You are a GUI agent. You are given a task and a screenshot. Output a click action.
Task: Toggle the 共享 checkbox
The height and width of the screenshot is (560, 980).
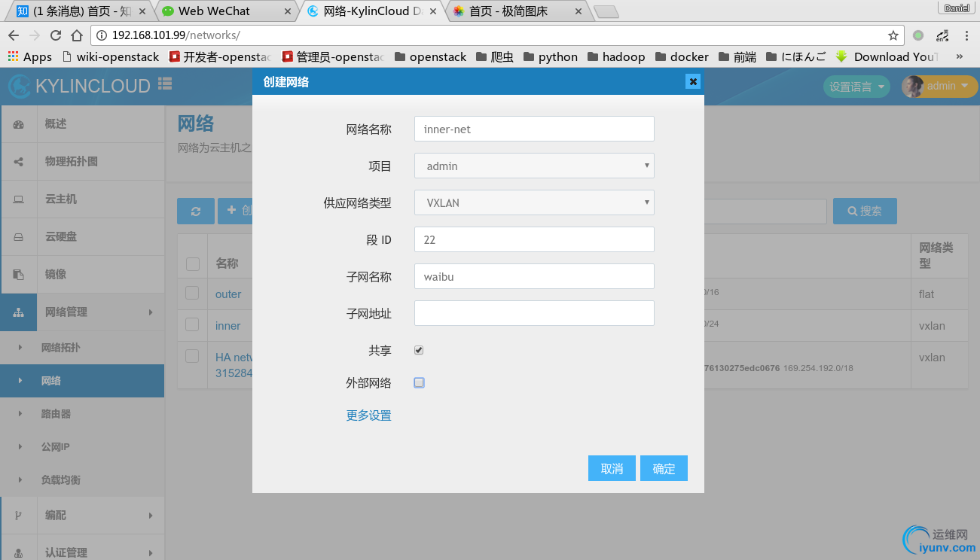pyautogui.click(x=419, y=350)
